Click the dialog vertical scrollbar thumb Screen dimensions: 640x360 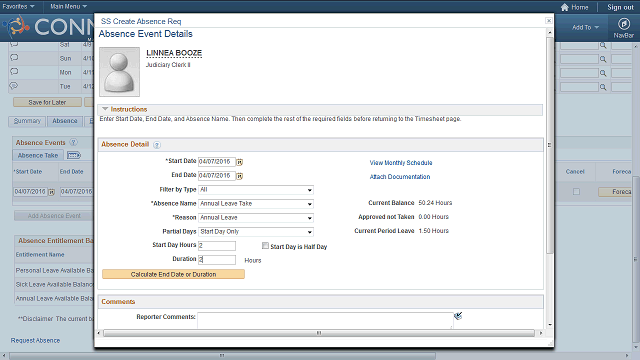coord(550,145)
